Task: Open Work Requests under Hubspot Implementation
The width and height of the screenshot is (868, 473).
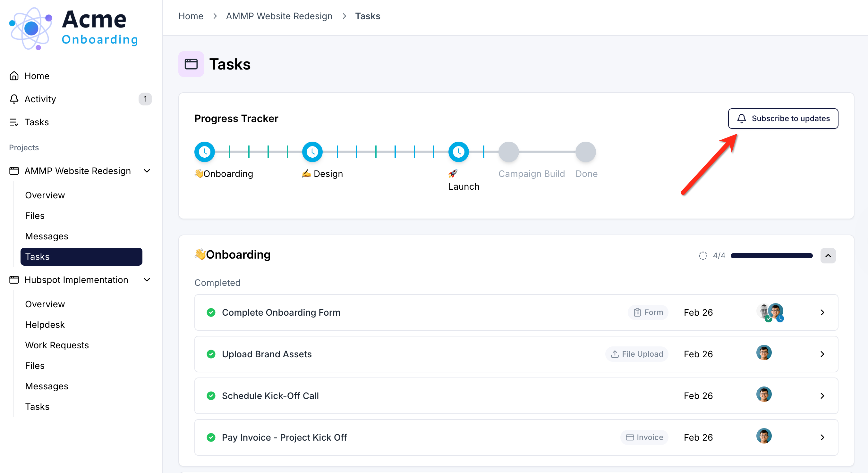Action: (x=56, y=345)
